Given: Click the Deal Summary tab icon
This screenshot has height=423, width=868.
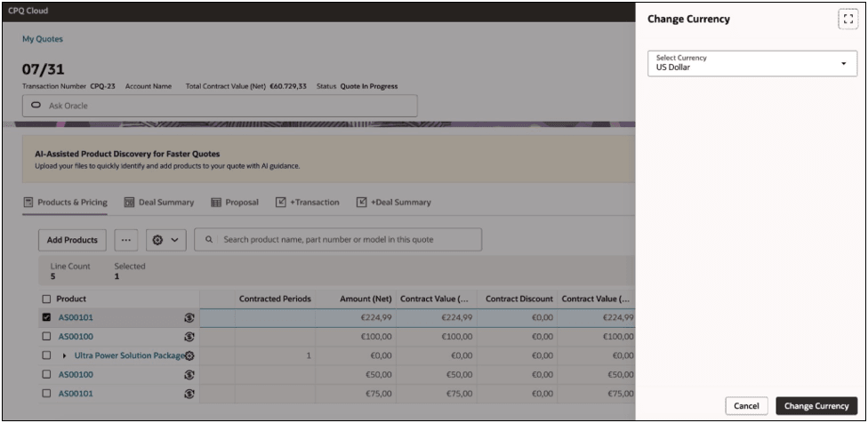Looking at the screenshot, I should point(129,203).
